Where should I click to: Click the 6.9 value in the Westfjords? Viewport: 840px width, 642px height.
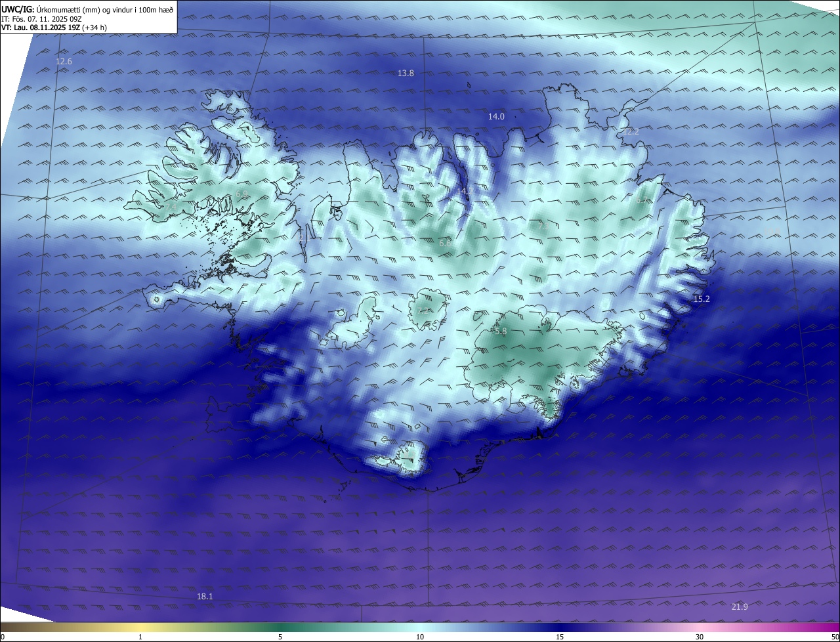(x=241, y=193)
